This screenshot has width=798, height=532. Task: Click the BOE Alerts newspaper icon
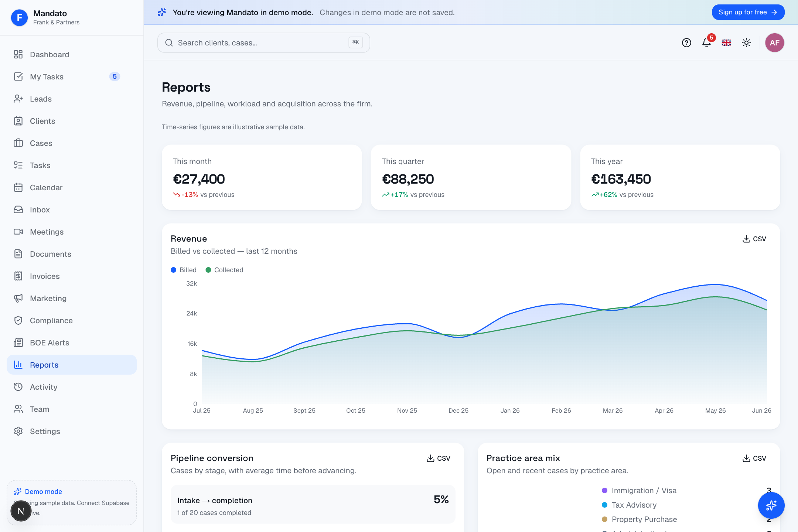coord(18,343)
